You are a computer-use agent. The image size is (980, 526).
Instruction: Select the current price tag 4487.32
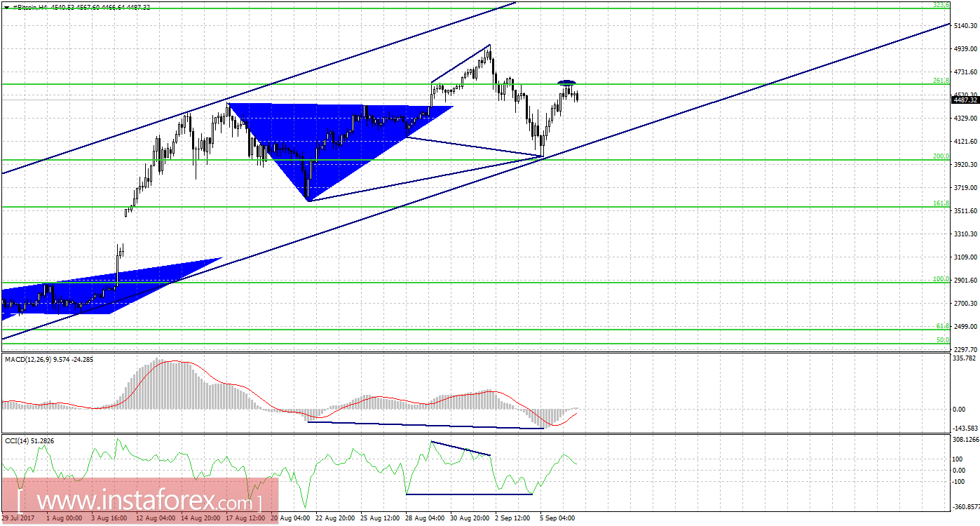pyautogui.click(x=965, y=100)
